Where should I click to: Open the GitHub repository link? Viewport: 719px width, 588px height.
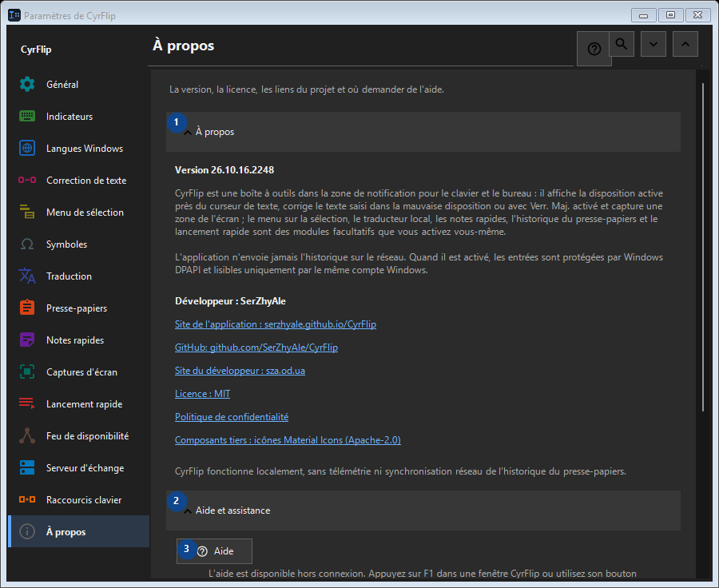[256, 348]
